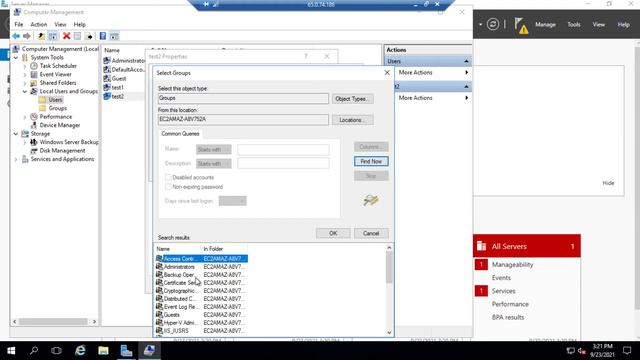
Task: Click the Export List toolbar icon
Action: [x=89, y=36]
